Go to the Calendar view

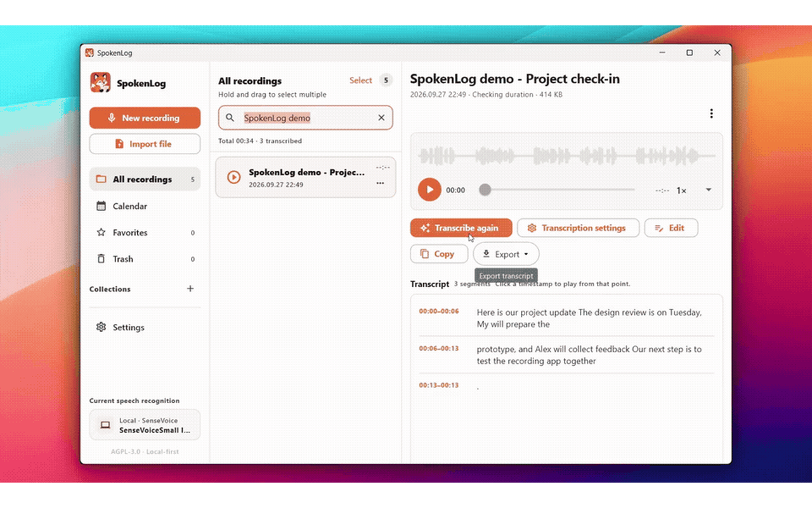145,206
